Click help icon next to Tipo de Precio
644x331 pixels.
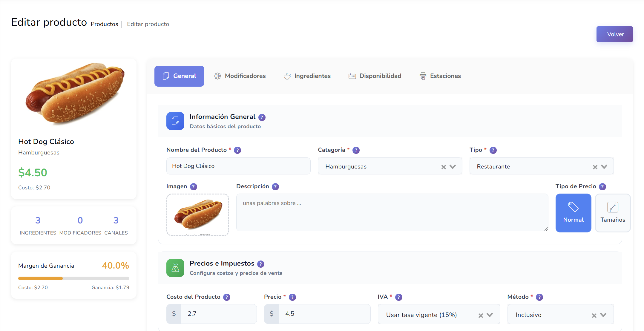pos(603,186)
